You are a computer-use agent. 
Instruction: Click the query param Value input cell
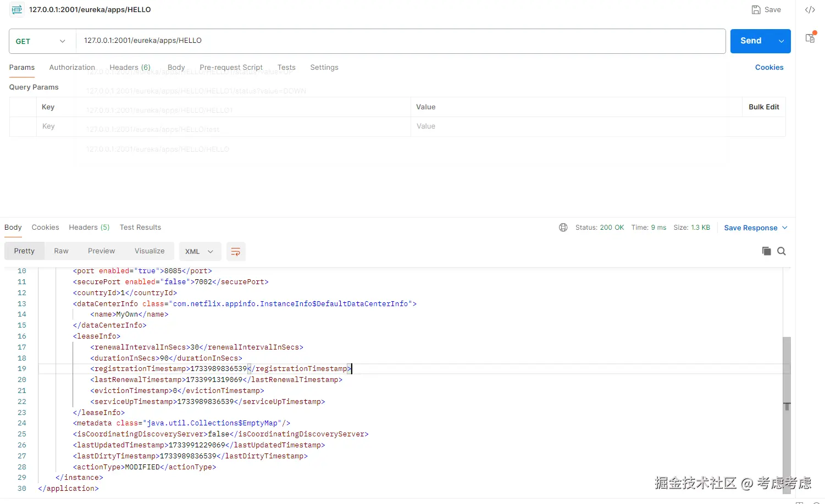598,126
